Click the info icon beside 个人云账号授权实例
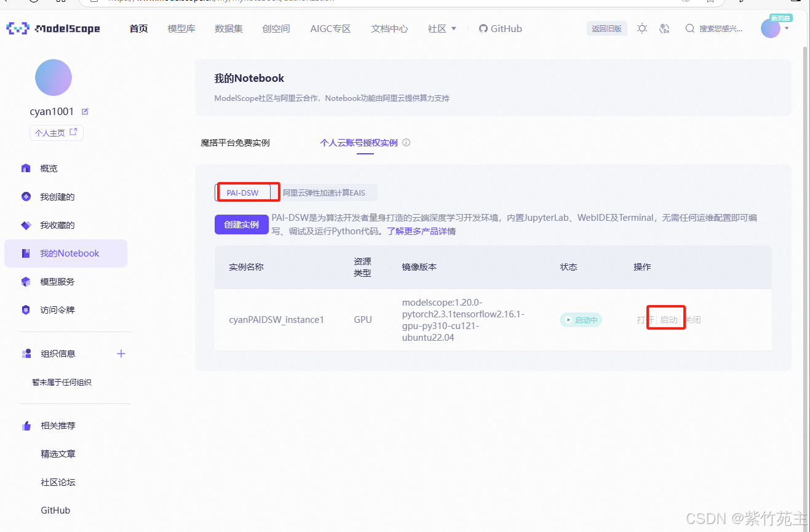 [406, 142]
